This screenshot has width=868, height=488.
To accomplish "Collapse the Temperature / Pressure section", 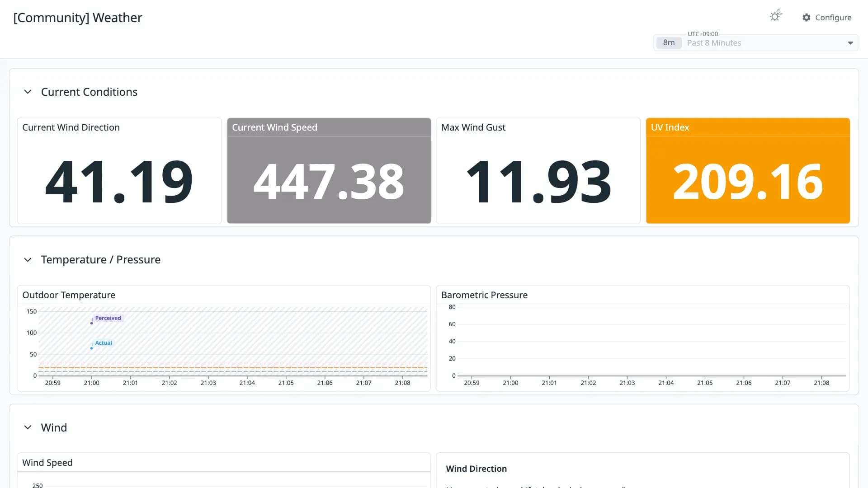I will coord(28,260).
